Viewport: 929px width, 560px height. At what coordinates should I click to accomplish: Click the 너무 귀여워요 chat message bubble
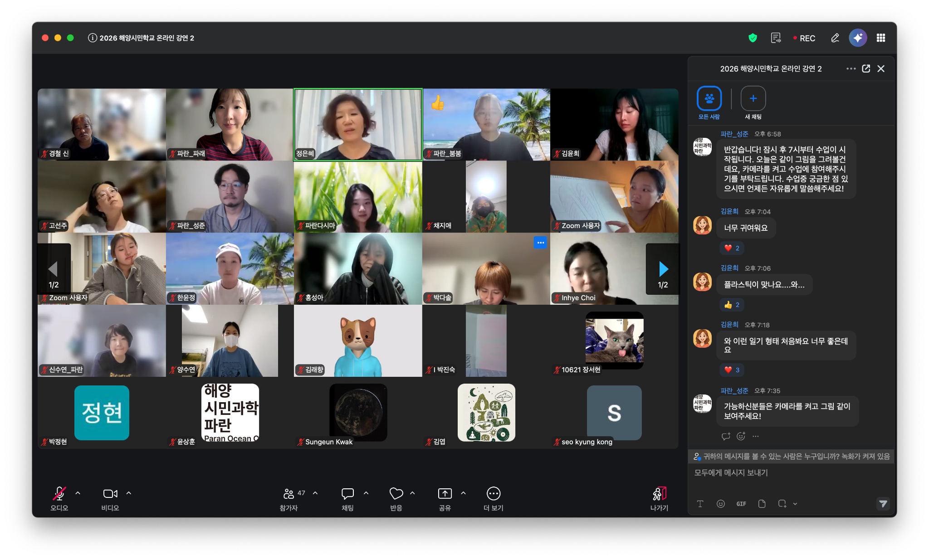pyautogui.click(x=746, y=228)
